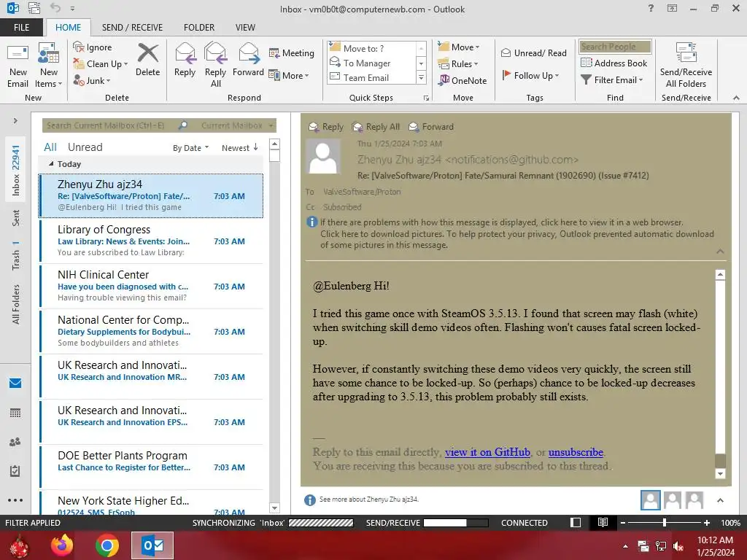This screenshot has height=560, width=747.
Task: Collapse the message header
Action: pyautogui.click(x=720, y=251)
